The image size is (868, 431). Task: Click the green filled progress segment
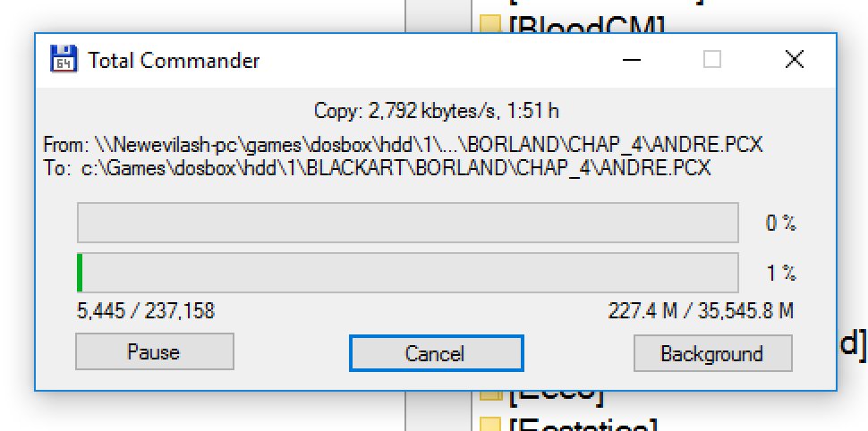coord(81,272)
